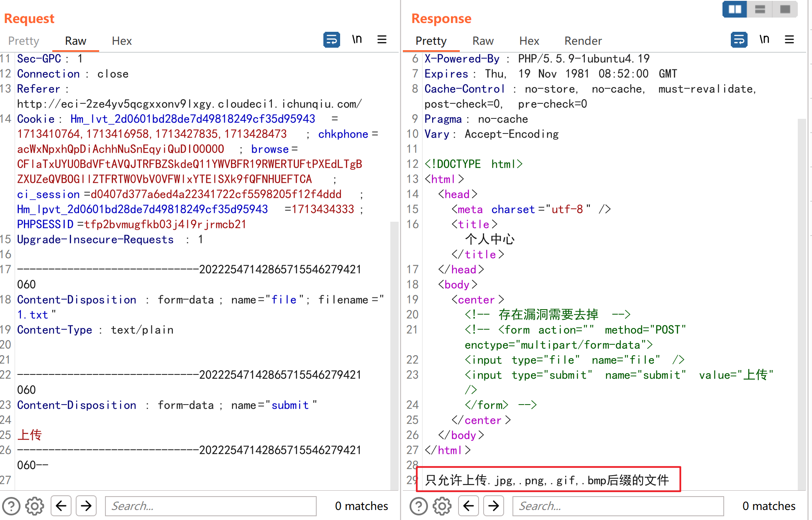Go to next match in Request search

(86, 506)
